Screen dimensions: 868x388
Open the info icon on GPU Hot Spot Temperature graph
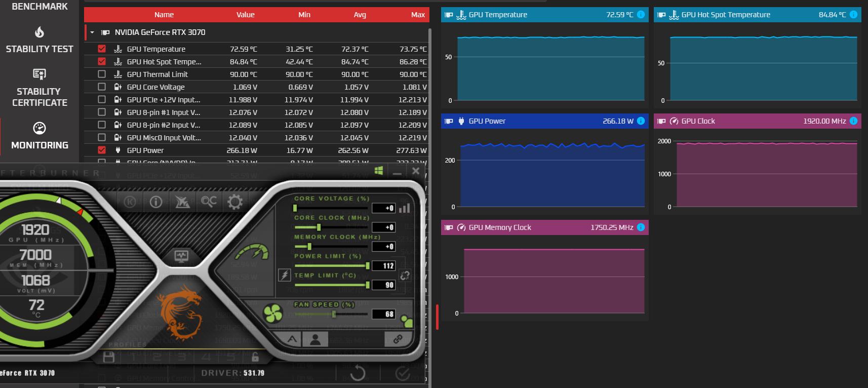[853, 15]
